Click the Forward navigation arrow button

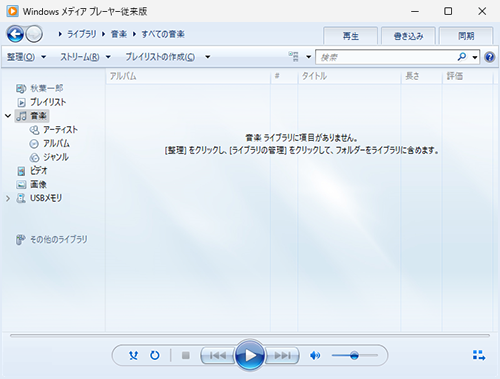34,34
